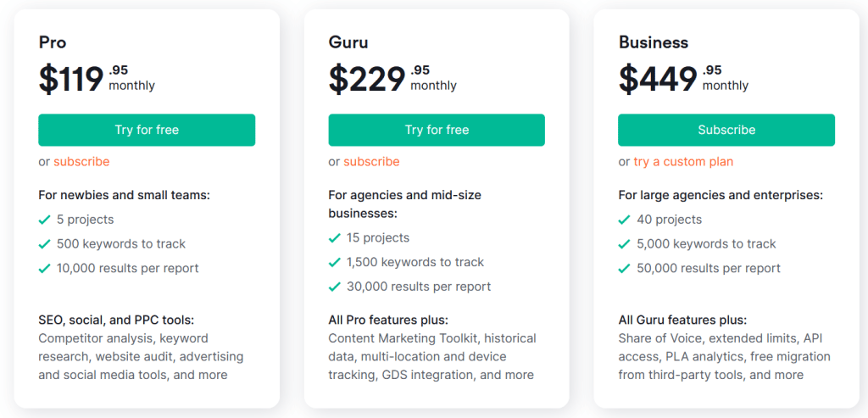This screenshot has width=868, height=418.
Task: Click the checkmark beside 5 projects
Action: pos(44,220)
